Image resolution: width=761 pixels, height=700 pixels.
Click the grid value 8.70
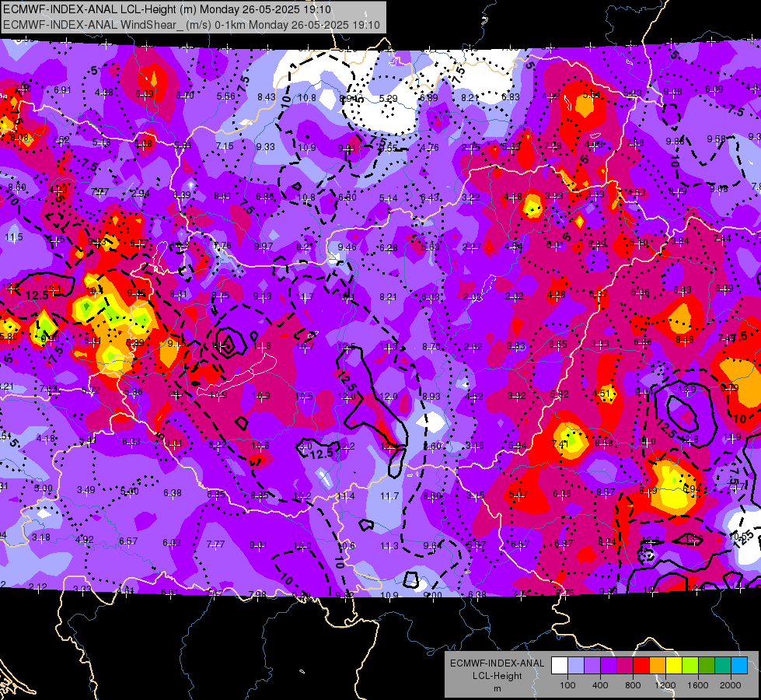[x=431, y=346]
